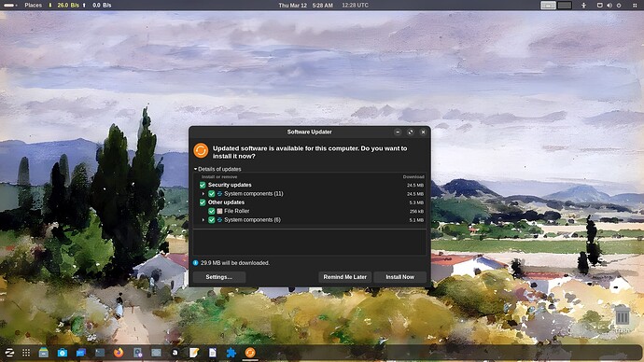Click the Software Updater taskbar icon

(250, 353)
